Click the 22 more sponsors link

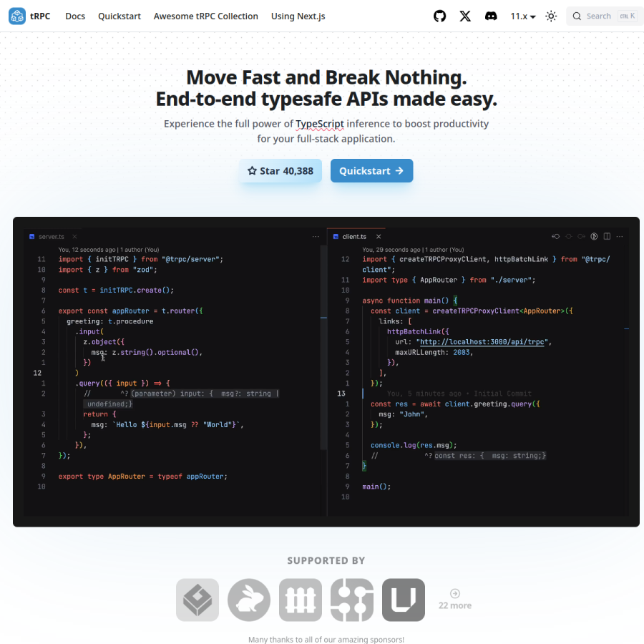(x=454, y=600)
